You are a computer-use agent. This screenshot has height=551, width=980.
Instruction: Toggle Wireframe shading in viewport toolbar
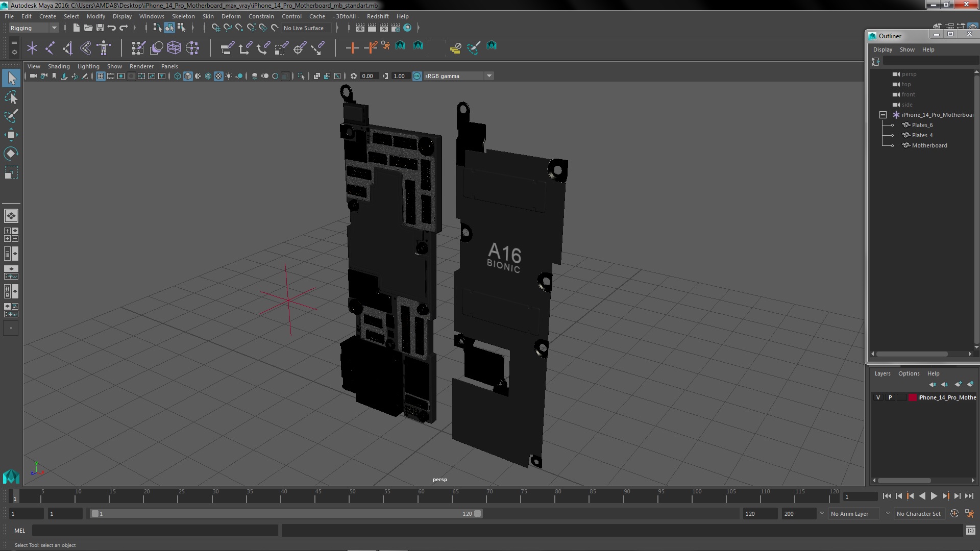(178, 76)
